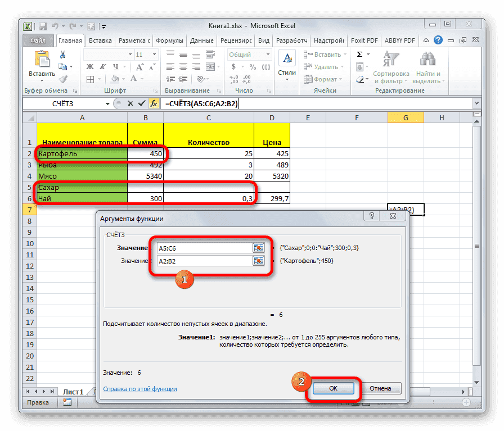The width and height of the screenshot is (504, 431).
Task: Confirm formula with the checkmark icon
Action: pyautogui.click(x=142, y=103)
